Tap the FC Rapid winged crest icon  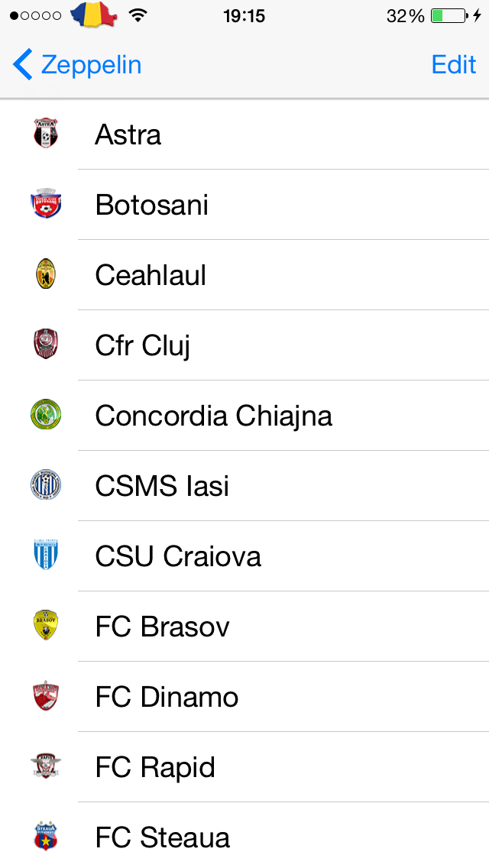tap(45, 766)
